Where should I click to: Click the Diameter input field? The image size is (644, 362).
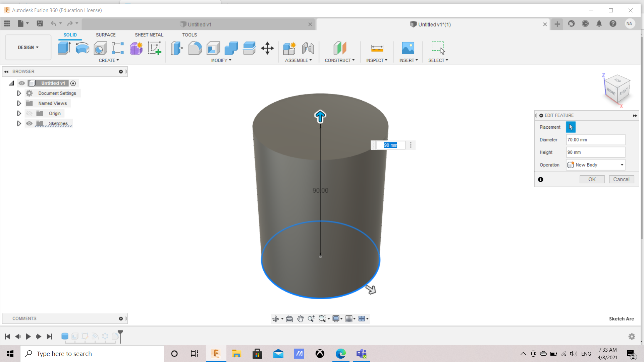click(x=595, y=140)
